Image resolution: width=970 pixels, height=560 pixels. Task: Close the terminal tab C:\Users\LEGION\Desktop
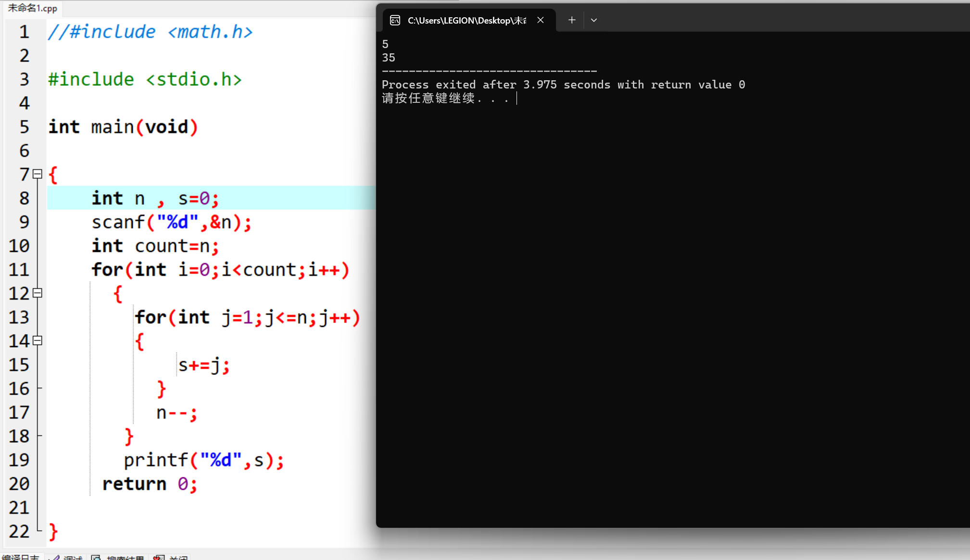[x=541, y=20]
